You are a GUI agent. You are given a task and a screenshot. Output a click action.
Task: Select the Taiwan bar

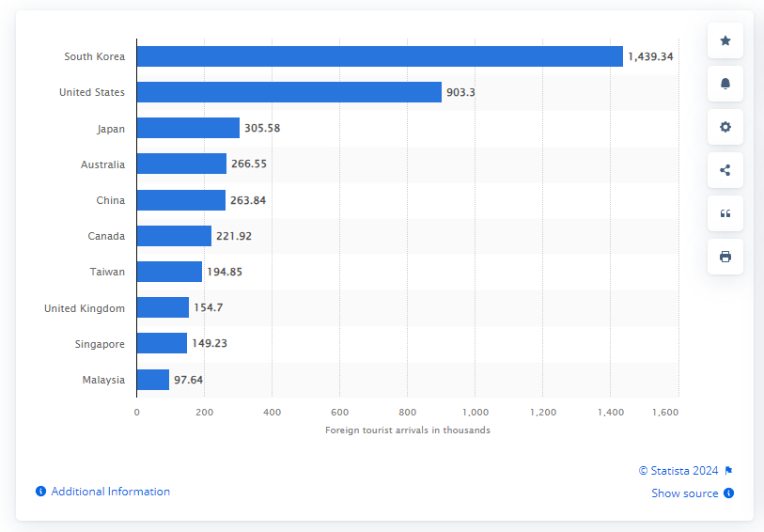pos(169,272)
